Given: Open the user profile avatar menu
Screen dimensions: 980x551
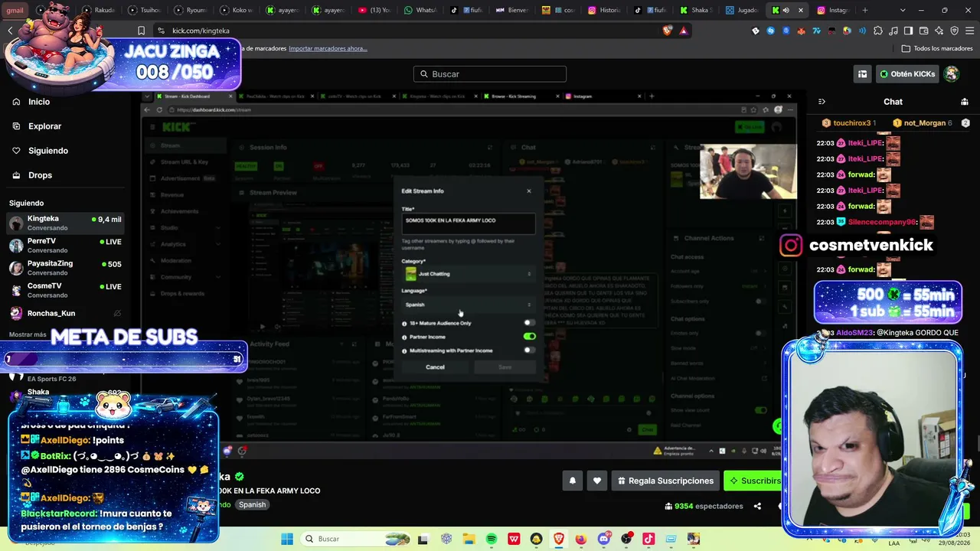Looking at the screenshot, I should coord(952,74).
